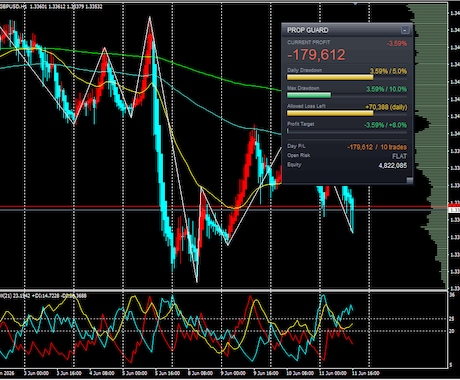Click the 9 Jun 00:00 time axis label
Screen dimensions: 460x380
(x=233, y=373)
